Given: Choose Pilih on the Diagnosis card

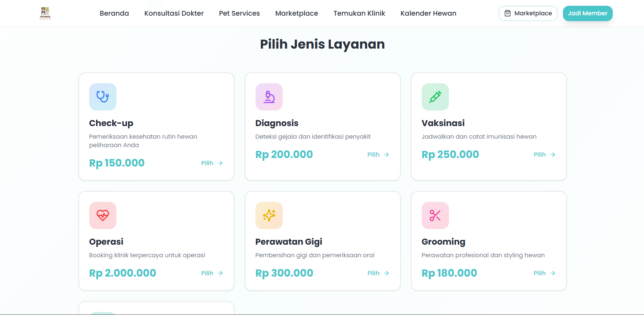Looking at the screenshot, I should (378, 155).
